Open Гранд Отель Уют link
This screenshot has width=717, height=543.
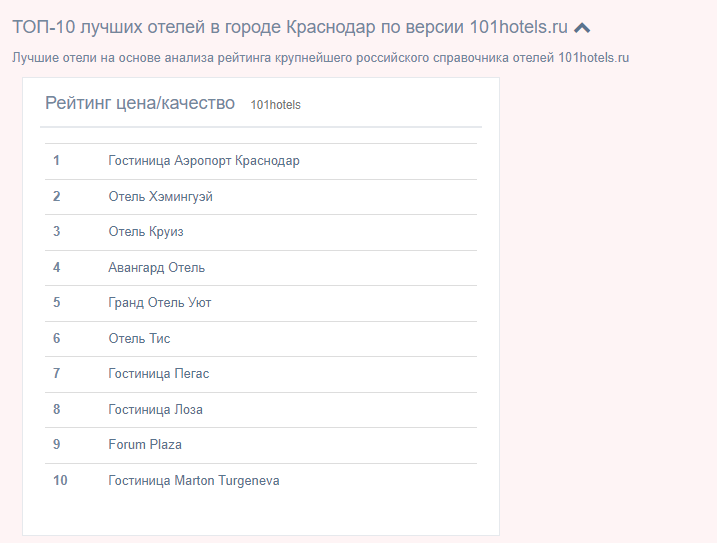click(x=160, y=302)
